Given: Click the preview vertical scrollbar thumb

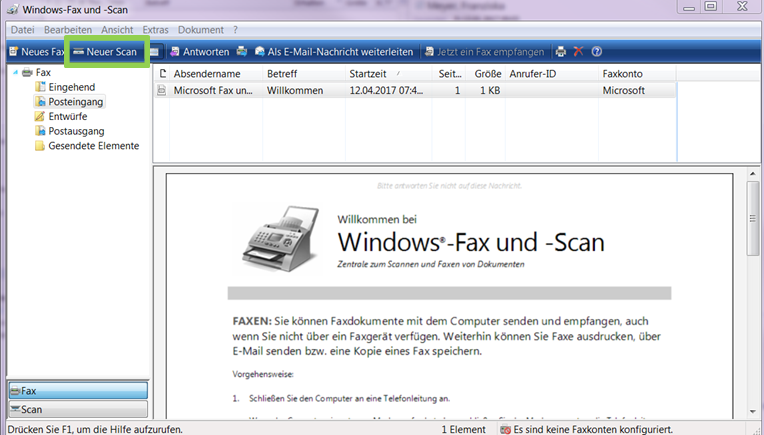Looking at the screenshot, I should click(x=753, y=218).
